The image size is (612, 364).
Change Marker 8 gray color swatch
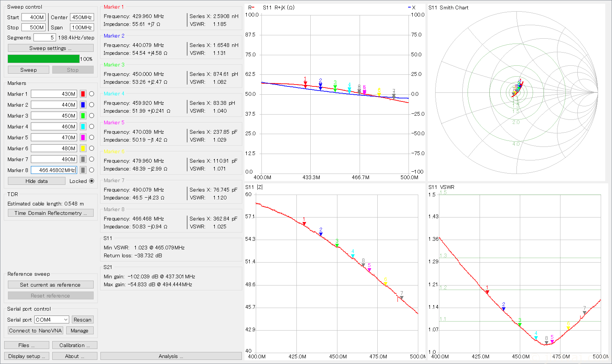[x=83, y=170]
